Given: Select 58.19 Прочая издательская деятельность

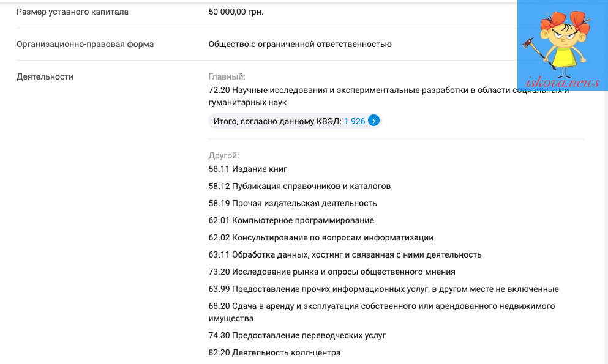Looking at the screenshot, I should pos(293,203).
